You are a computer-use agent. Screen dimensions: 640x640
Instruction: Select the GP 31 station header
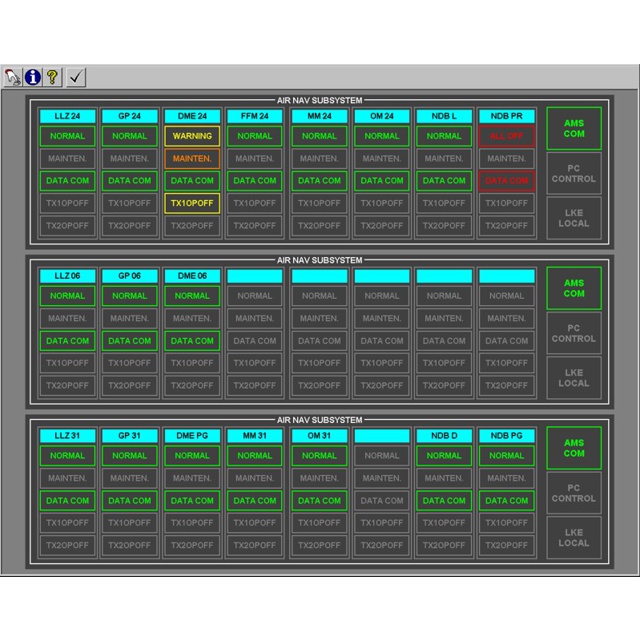(x=129, y=436)
